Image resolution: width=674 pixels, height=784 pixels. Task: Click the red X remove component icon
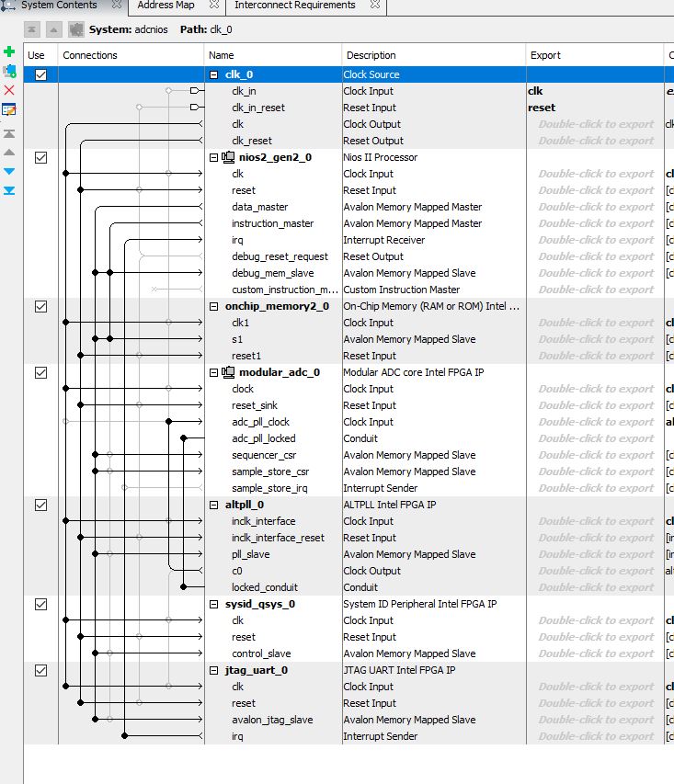pos(9,90)
